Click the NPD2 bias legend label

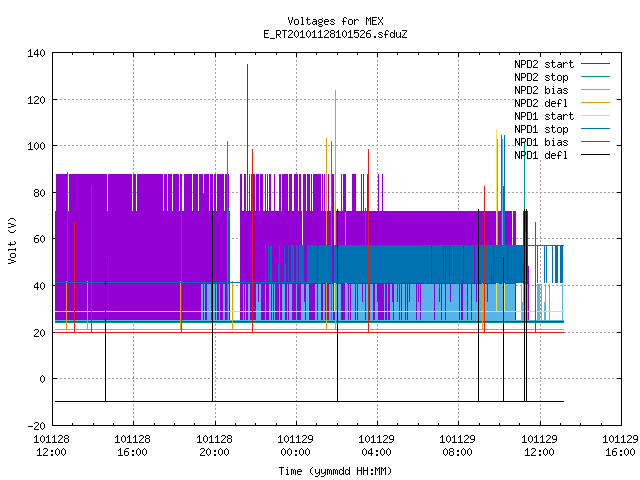pyautogui.click(x=541, y=90)
